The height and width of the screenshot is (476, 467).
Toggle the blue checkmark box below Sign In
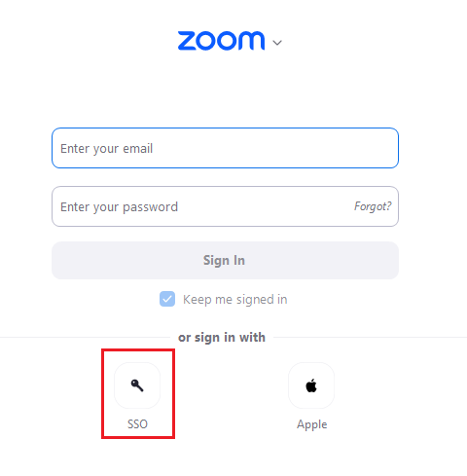point(167,299)
